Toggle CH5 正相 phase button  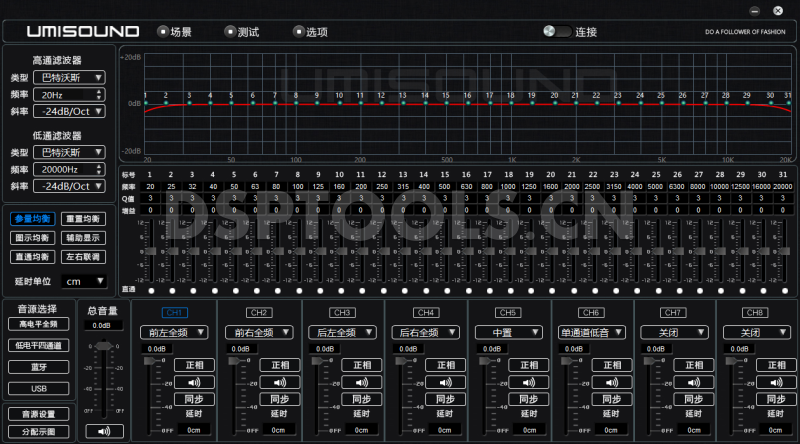coord(529,365)
